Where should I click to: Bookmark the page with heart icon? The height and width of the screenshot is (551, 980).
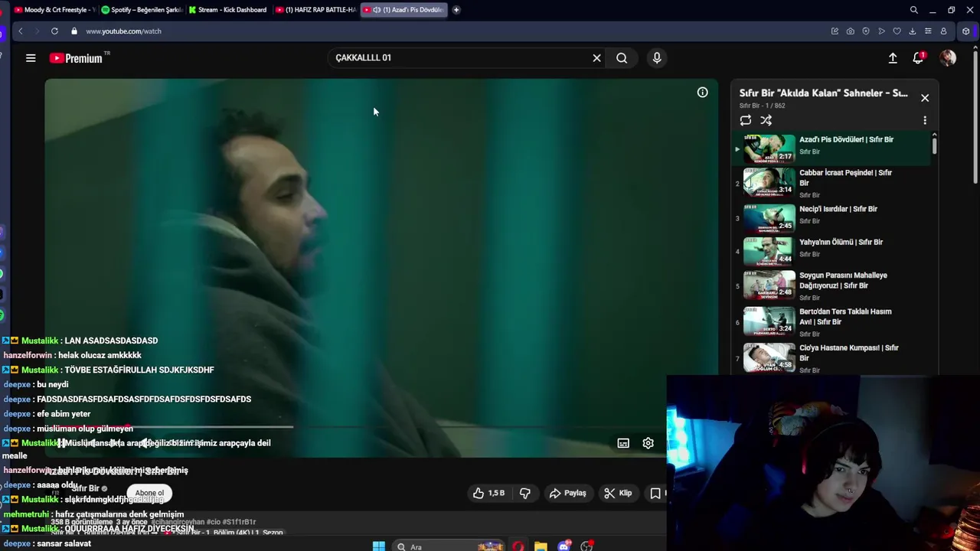897,31
